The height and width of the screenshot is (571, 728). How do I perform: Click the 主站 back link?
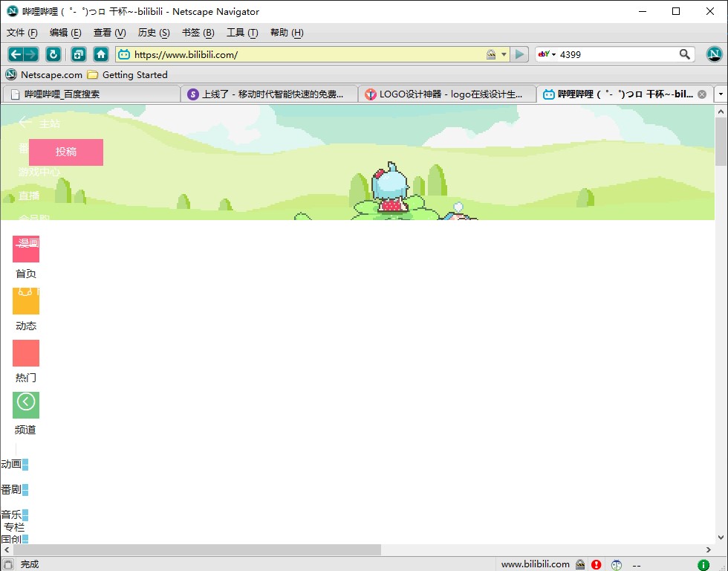[x=40, y=123]
